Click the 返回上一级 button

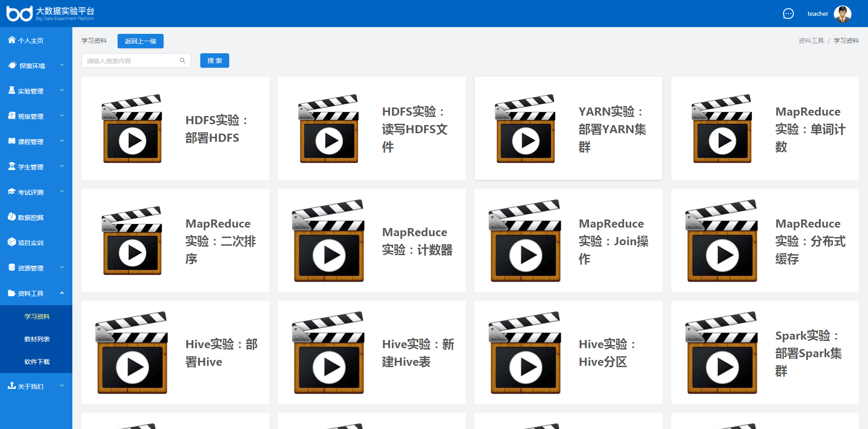[140, 41]
